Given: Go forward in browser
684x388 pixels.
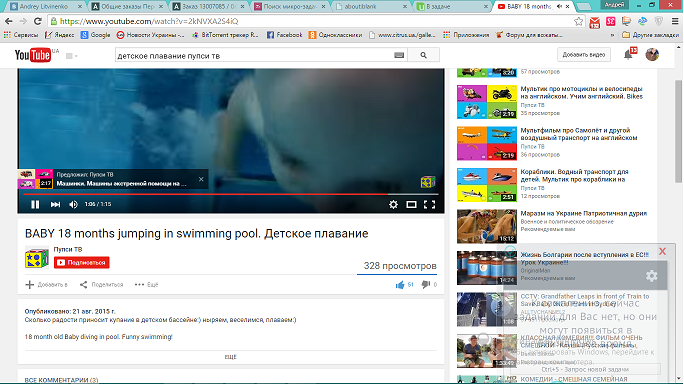Looking at the screenshot, I should coord(23,21).
